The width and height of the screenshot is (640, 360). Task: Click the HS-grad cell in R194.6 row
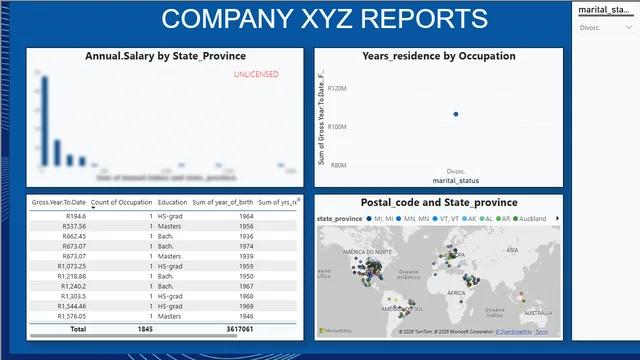[x=170, y=216]
